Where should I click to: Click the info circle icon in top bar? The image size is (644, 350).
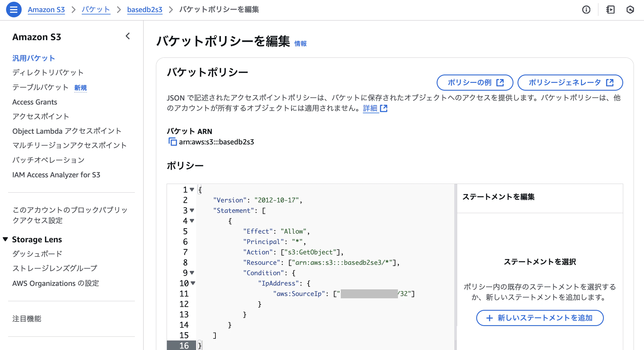point(586,10)
